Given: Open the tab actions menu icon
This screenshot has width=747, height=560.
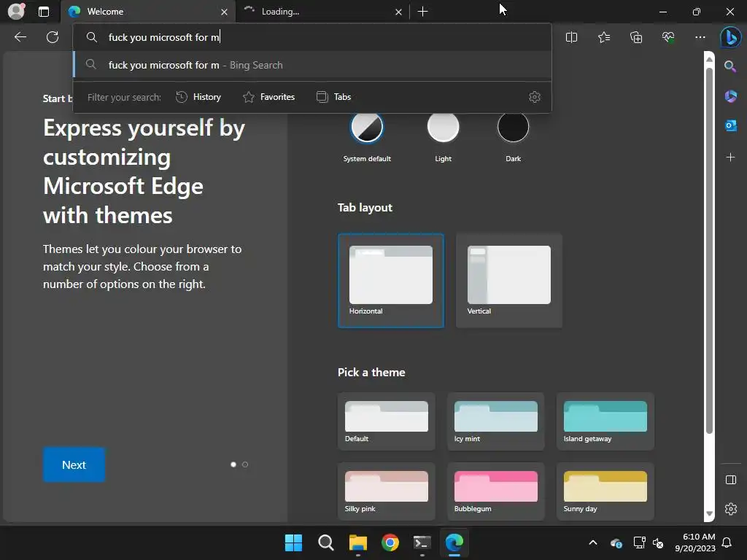Looking at the screenshot, I should (x=43, y=12).
